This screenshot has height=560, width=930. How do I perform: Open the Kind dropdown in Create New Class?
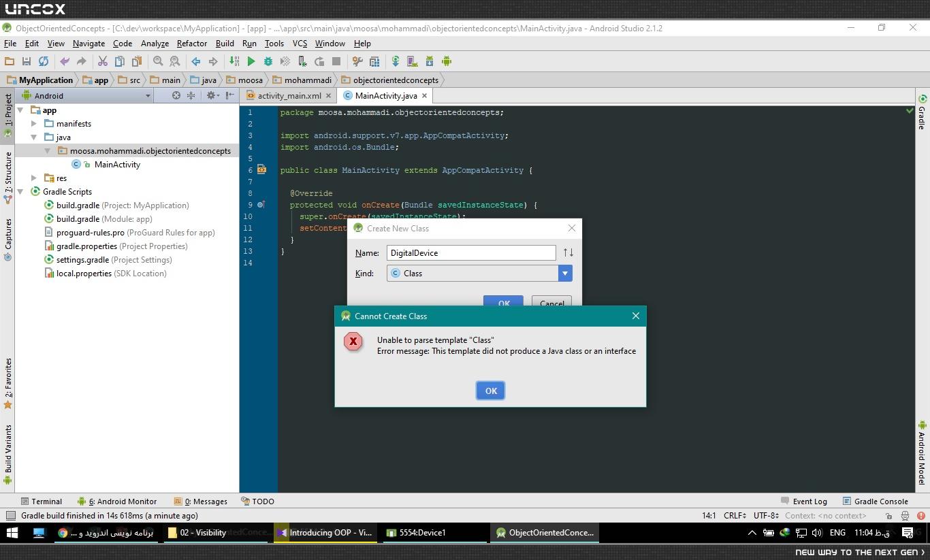click(564, 273)
